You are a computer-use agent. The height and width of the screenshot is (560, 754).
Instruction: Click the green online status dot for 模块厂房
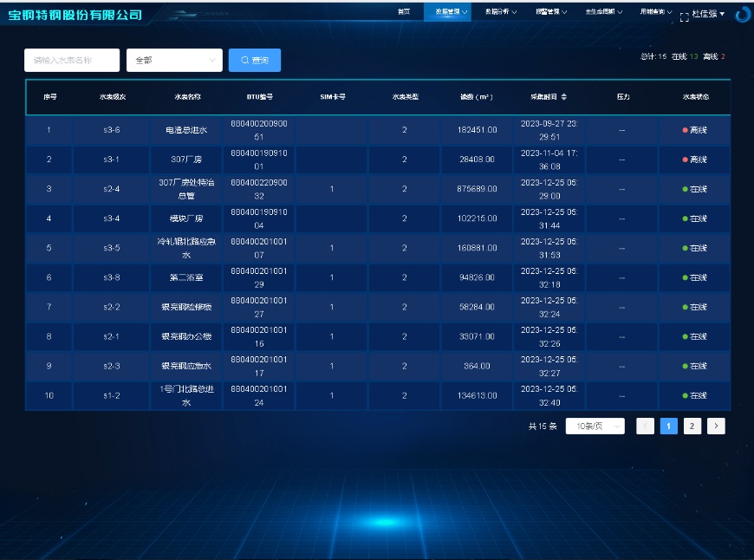pos(685,218)
